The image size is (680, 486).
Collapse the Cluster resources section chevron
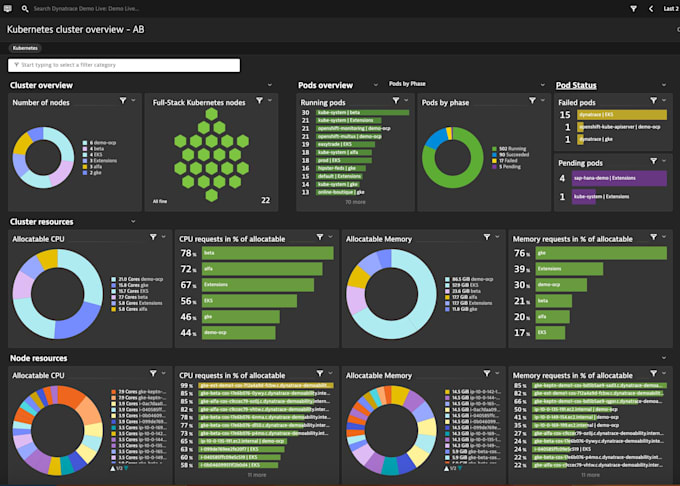point(133,221)
